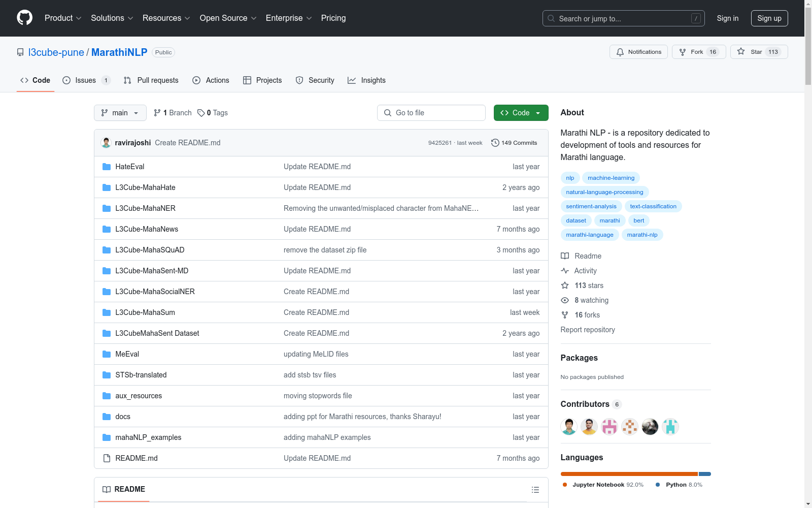
Task: Expand the Product menu
Action: (63, 18)
